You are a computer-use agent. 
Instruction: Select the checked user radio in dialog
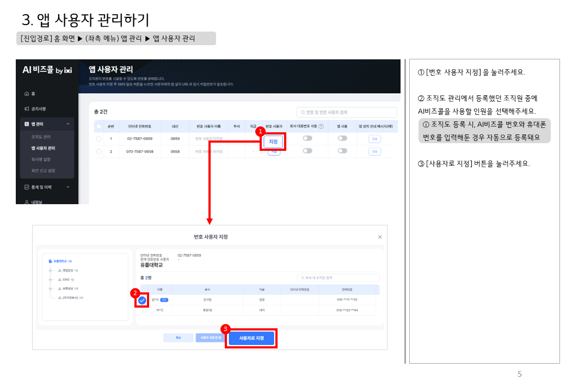coord(142,300)
